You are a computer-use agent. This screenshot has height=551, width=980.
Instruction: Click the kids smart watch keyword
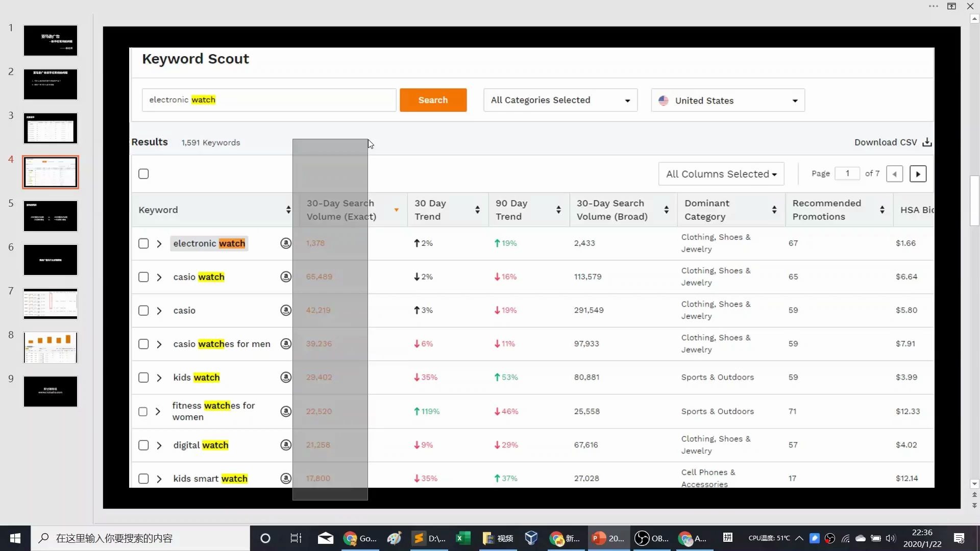point(210,479)
